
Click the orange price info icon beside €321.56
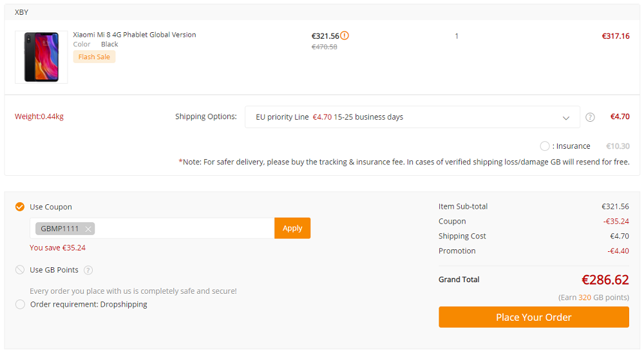[x=345, y=36]
